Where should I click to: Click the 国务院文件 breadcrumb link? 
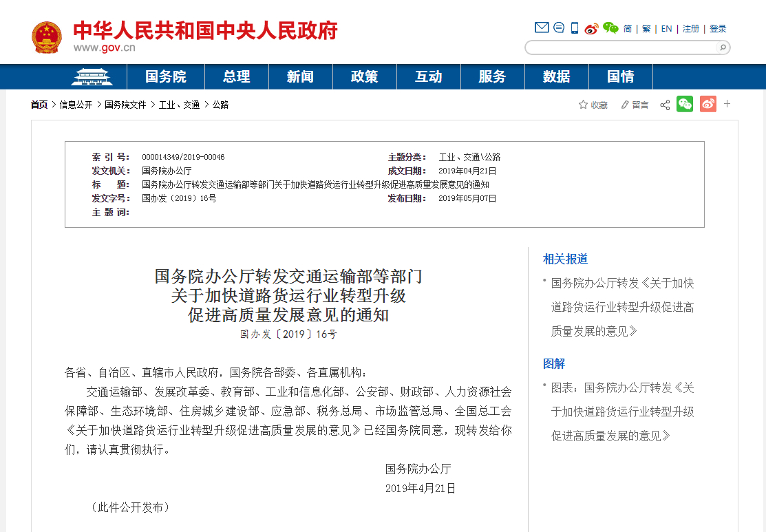(125, 105)
